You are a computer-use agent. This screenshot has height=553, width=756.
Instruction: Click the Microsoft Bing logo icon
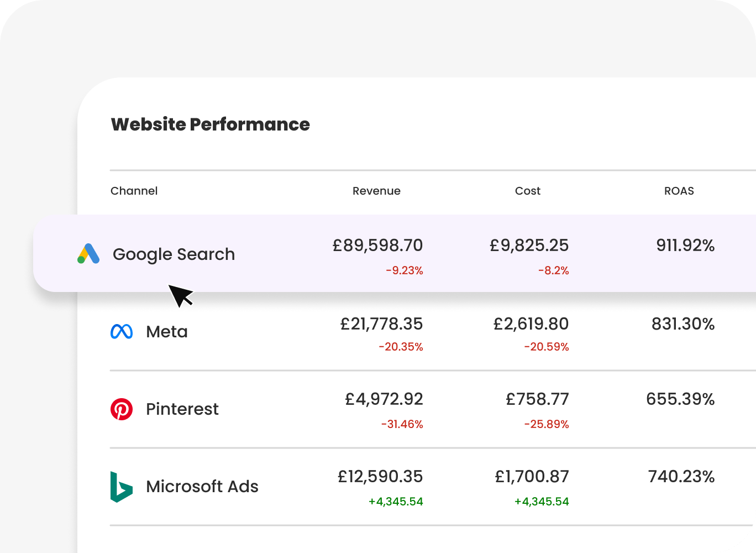121,487
